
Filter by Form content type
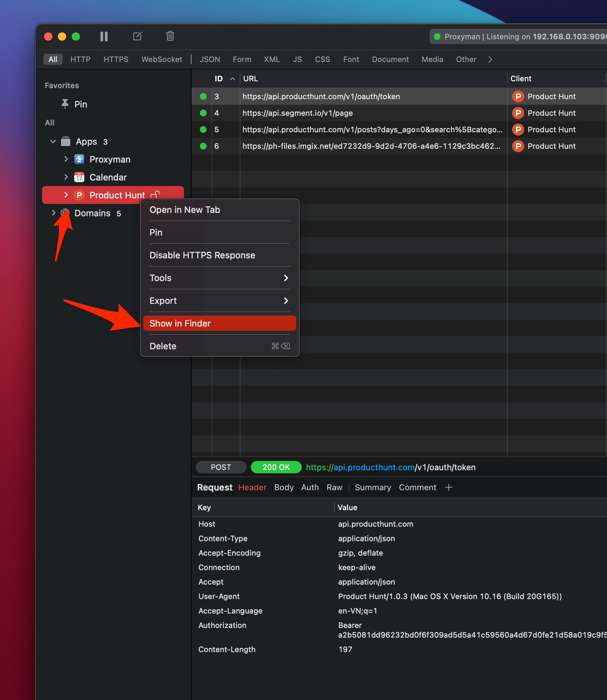point(242,59)
